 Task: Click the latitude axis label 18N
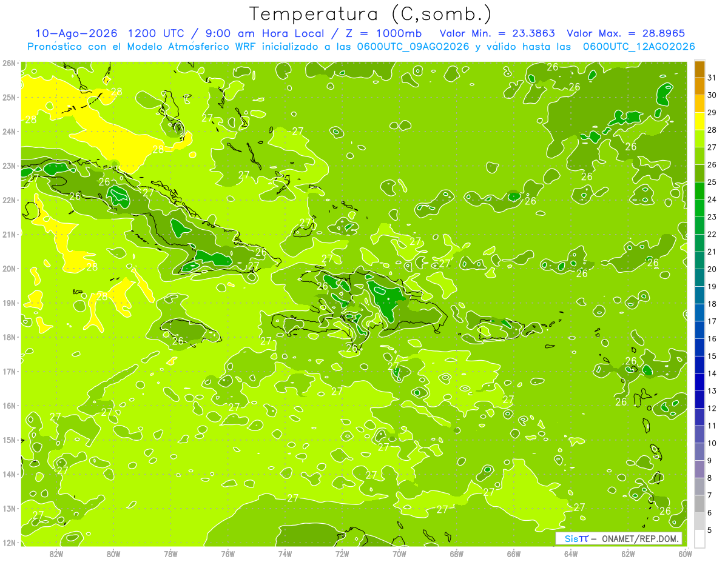pos(9,337)
